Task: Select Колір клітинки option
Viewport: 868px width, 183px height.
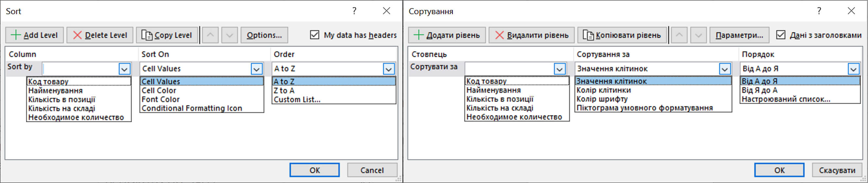Action: (x=653, y=90)
